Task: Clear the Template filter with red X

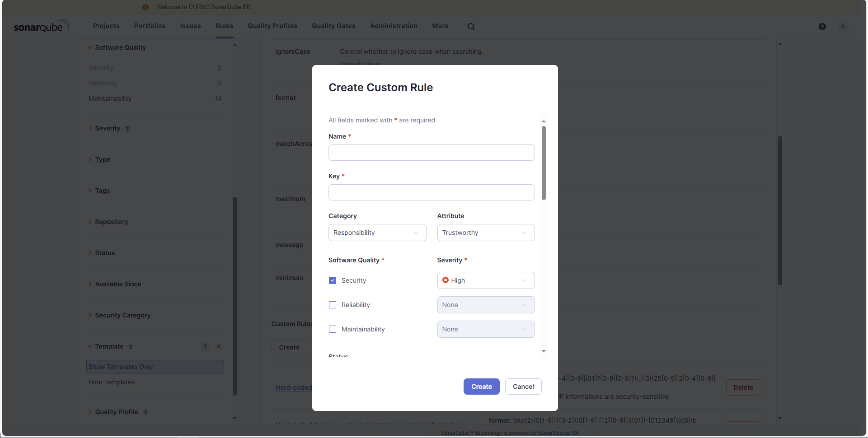Action: pos(219,346)
